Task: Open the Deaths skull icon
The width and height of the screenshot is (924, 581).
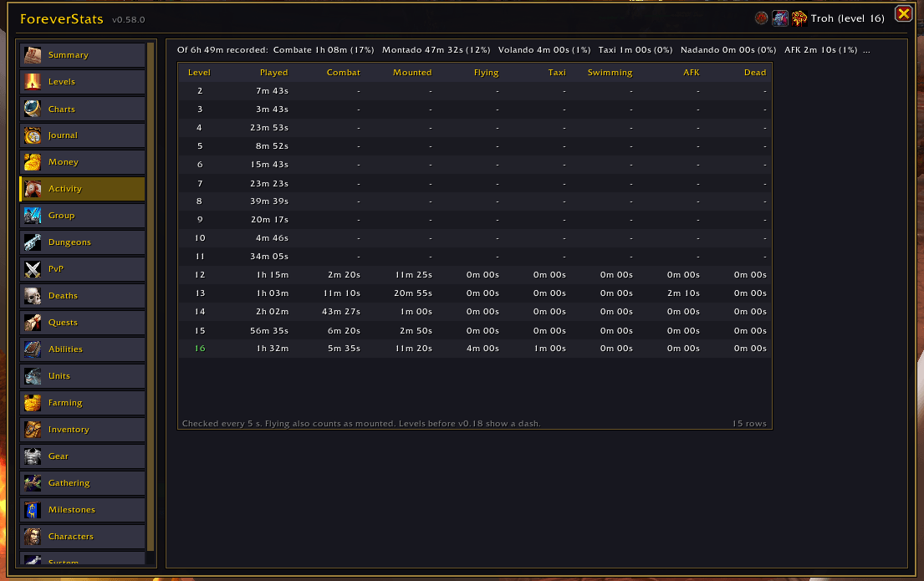Action: tap(33, 296)
